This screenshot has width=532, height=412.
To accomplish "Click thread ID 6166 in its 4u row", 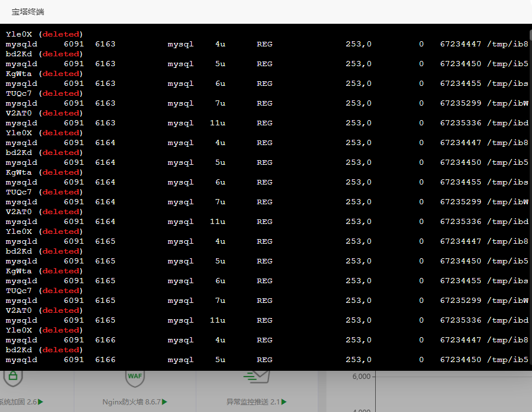I will point(105,340).
